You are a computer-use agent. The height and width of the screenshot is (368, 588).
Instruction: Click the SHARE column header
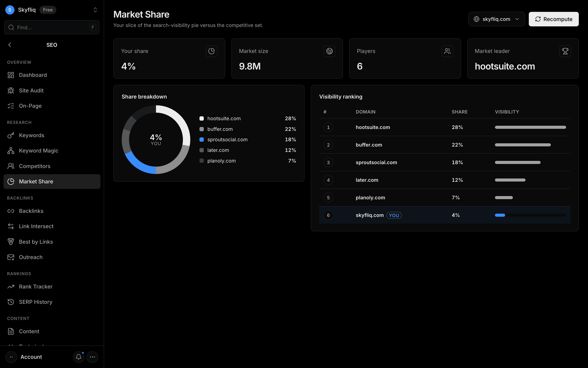click(x=459, y=112)
